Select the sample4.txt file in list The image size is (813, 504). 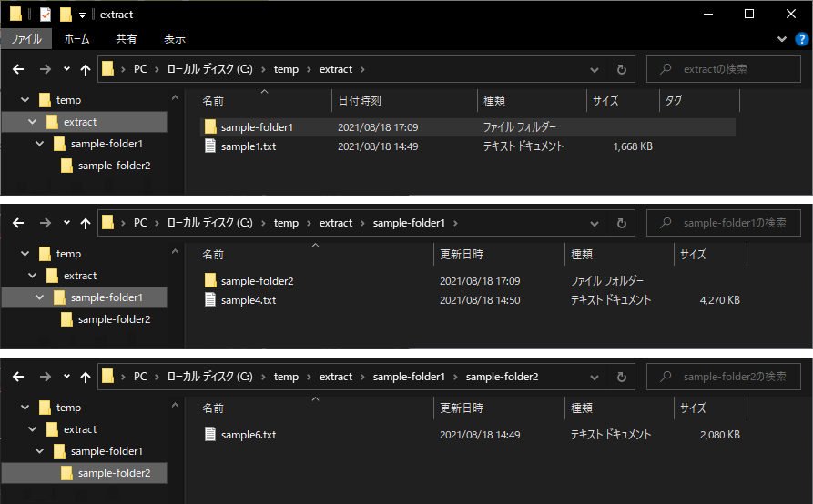pos(248,300)
